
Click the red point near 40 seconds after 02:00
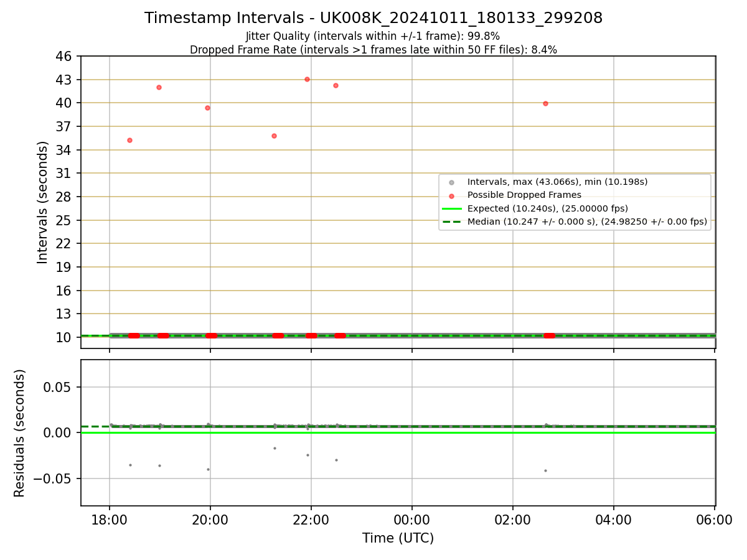coord(545,103)
